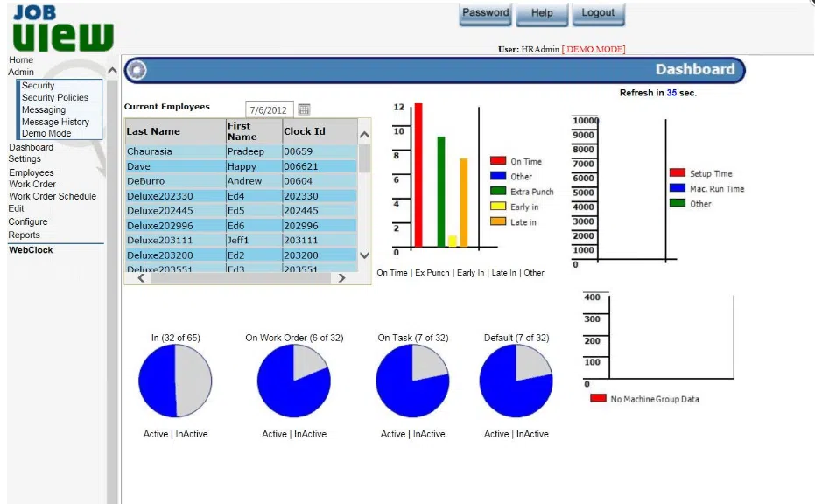This screenshot has width=815, height=504.
Task: Click the red On Time legend swatch
Action: point(498,161)
